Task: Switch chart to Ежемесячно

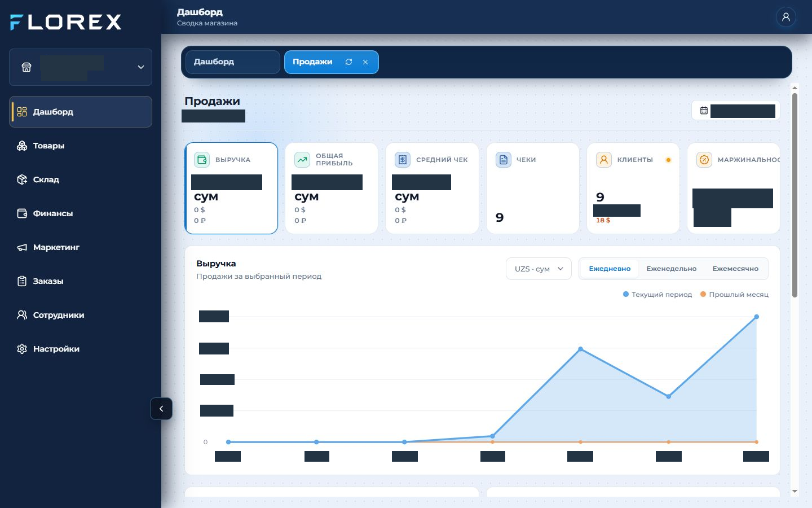Action: coord(735,269)
